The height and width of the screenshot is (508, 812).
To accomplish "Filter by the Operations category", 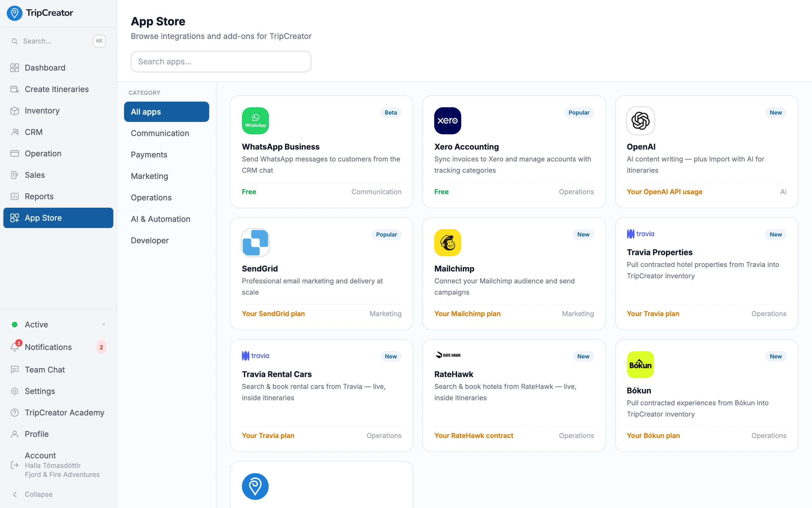I will (x=167, y=197).
